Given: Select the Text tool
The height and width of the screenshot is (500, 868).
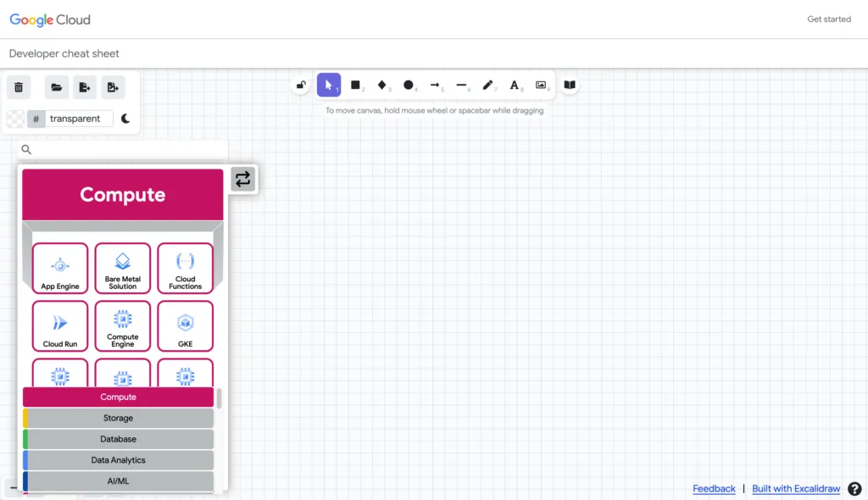Looking at the screenshot, I should 515,86.
